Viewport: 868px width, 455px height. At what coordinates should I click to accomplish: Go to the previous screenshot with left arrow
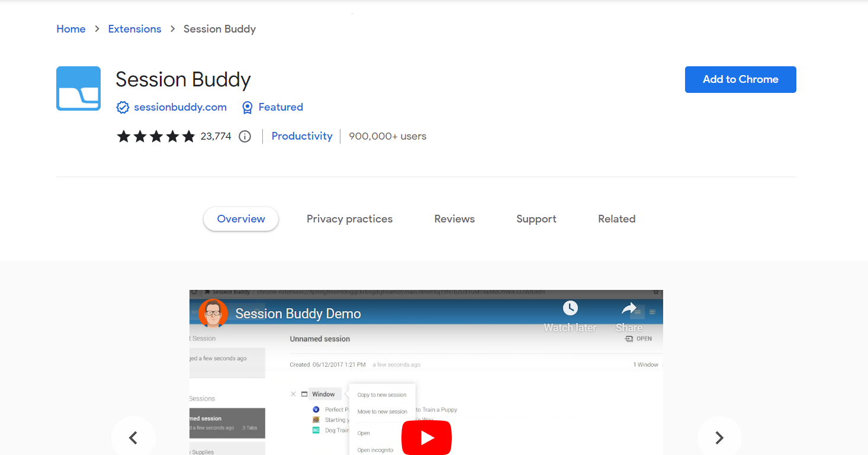click(133, 438)
